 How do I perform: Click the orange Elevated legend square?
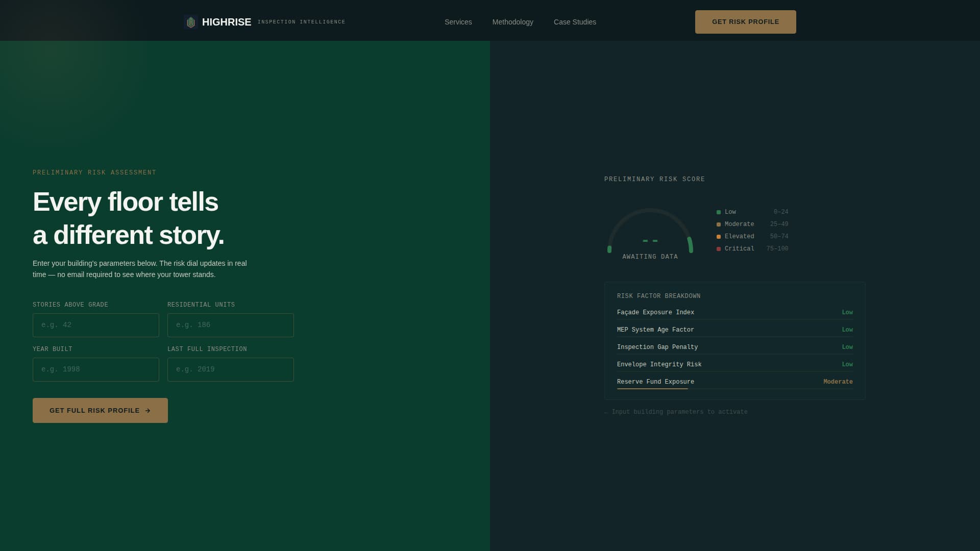pyautogui.click(x=719, y=236)
